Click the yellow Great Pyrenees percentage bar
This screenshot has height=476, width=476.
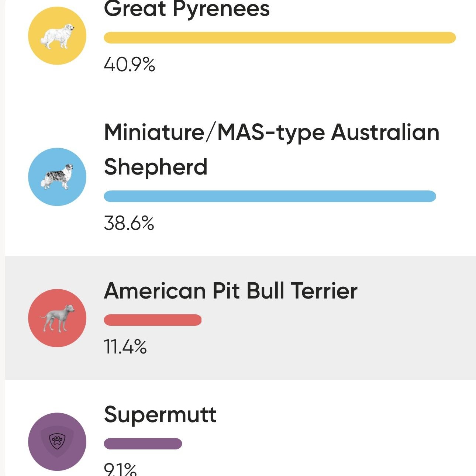point(280,38)
